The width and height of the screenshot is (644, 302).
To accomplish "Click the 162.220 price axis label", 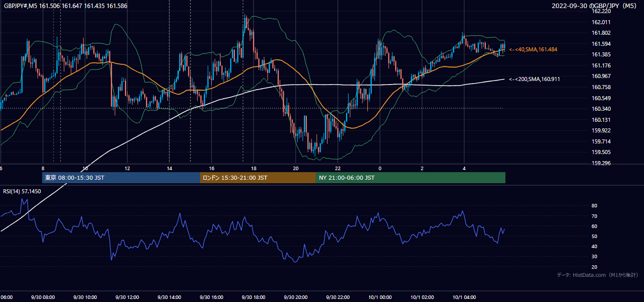I will pos(601,11).
